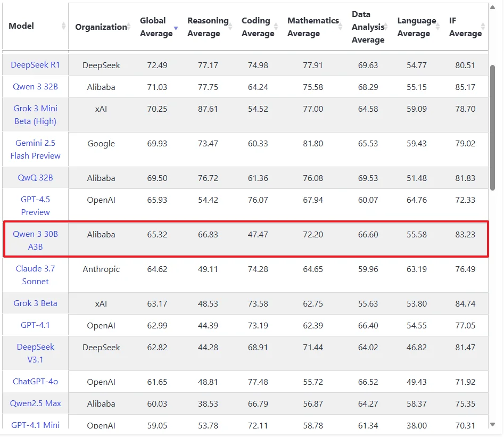
Task: Select DeepSeek R1 mathematics score 77.91
Action: click(313, 65)
